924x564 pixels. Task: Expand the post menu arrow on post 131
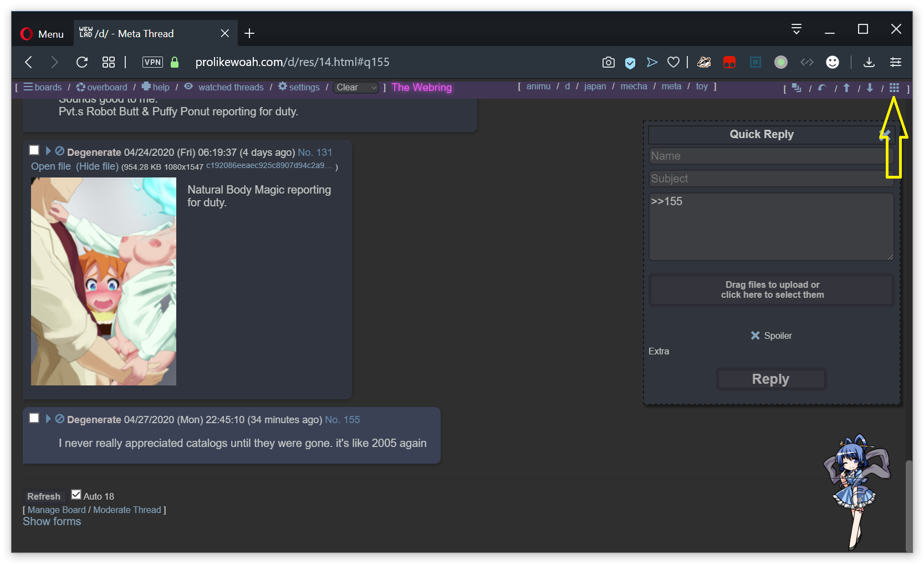(48, 151)
